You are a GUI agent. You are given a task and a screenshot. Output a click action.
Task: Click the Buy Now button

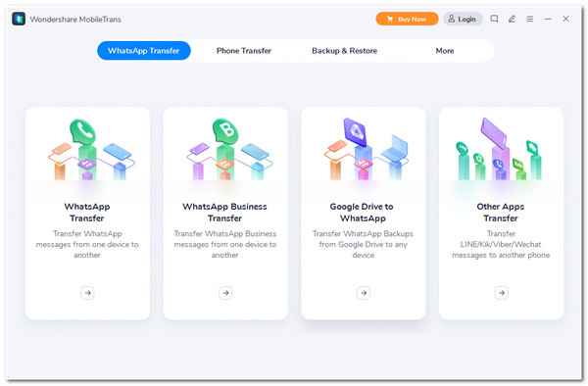(407, 19)
